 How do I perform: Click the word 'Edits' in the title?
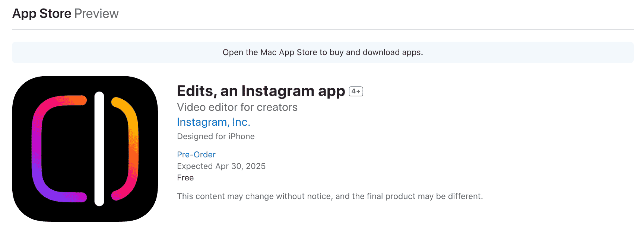click(x=194, y=91)
